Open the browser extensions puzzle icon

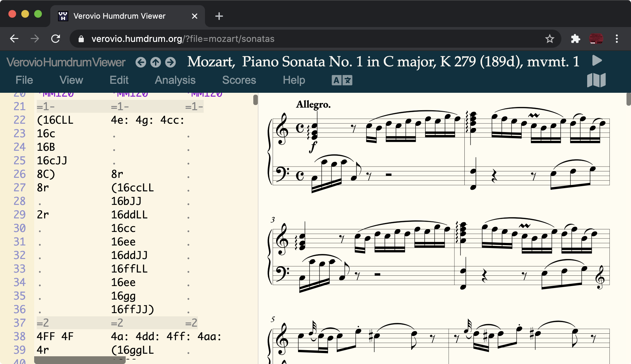[576, 39]
